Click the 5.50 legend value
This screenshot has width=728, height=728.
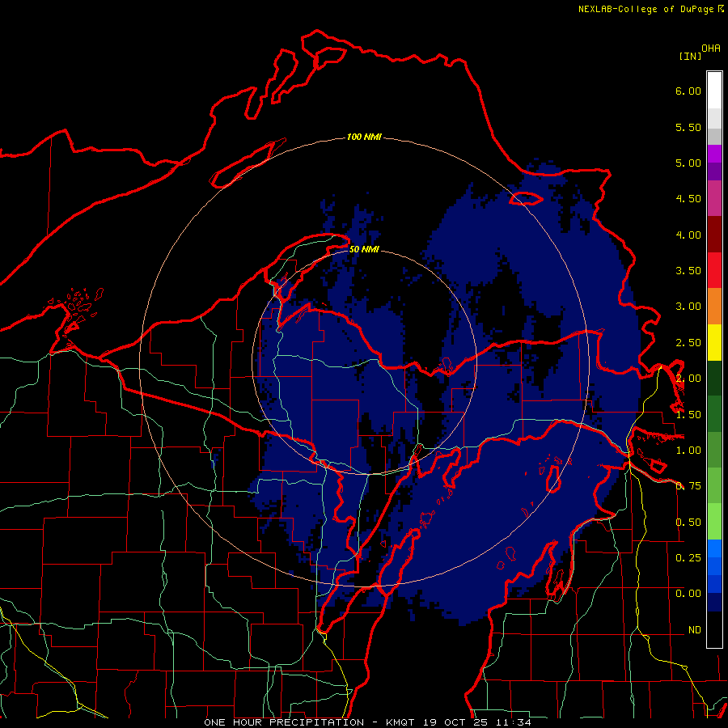coord(688,127)
